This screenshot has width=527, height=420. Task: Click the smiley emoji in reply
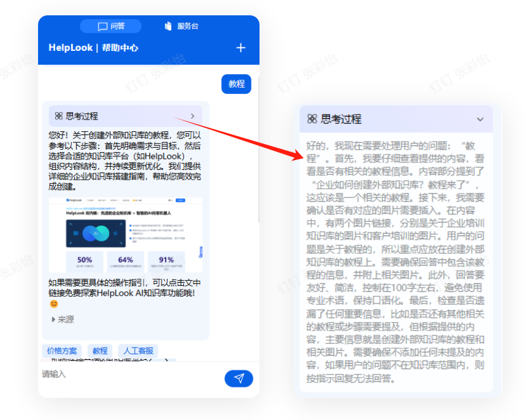(54, 304)
